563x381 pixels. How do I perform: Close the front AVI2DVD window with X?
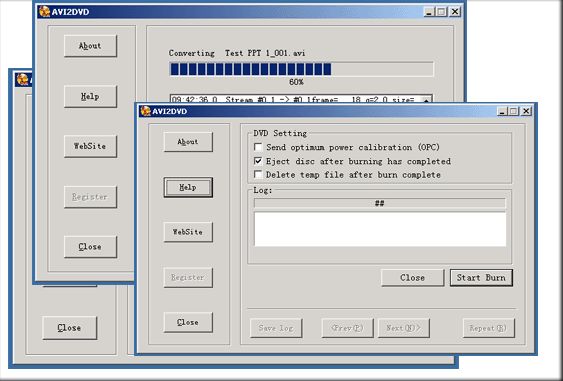point(526,111)
